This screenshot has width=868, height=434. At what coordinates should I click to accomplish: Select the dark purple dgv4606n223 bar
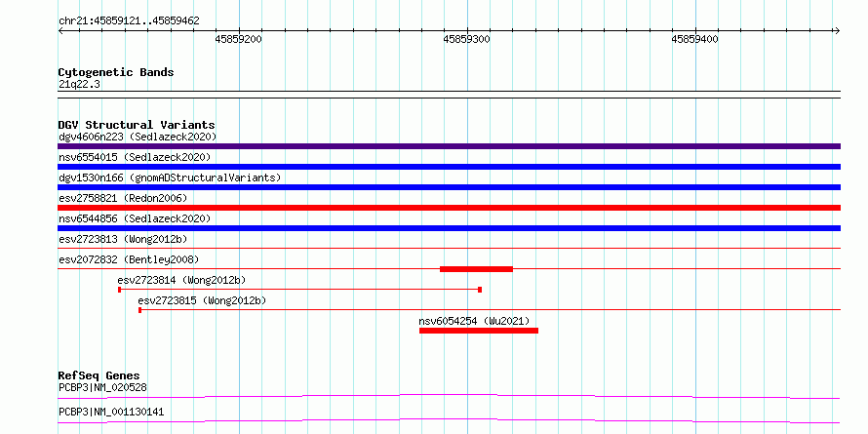click(449, 146)
